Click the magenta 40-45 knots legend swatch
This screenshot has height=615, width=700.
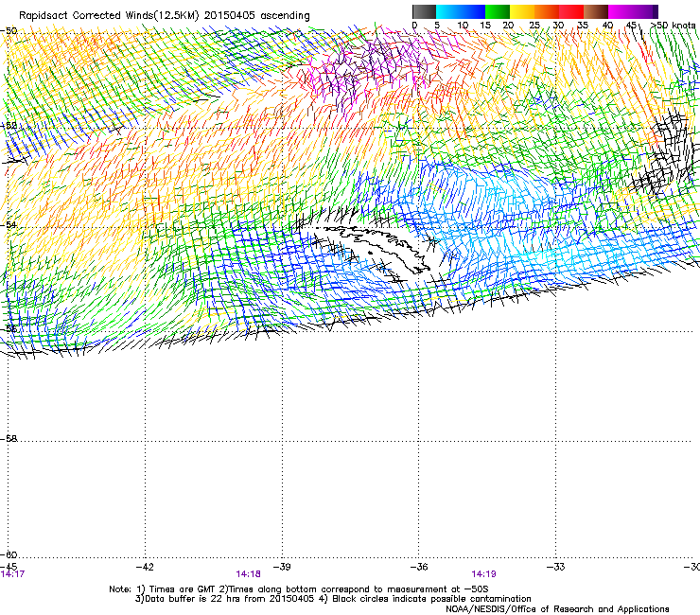(x=621, y=11)
